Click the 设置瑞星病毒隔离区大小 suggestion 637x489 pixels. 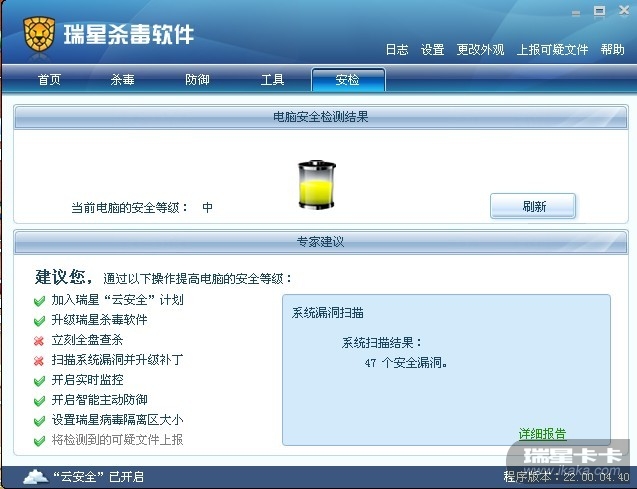coord(117,420)
